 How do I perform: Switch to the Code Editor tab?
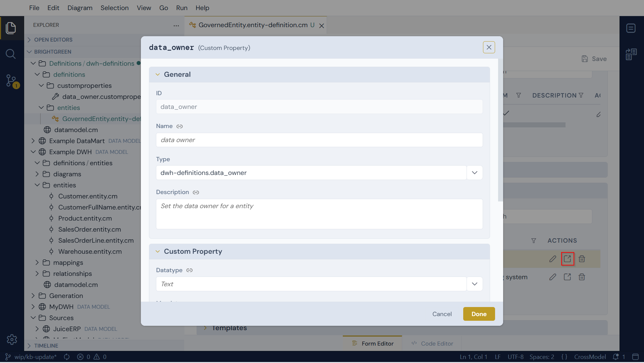(x=432, y=344)
